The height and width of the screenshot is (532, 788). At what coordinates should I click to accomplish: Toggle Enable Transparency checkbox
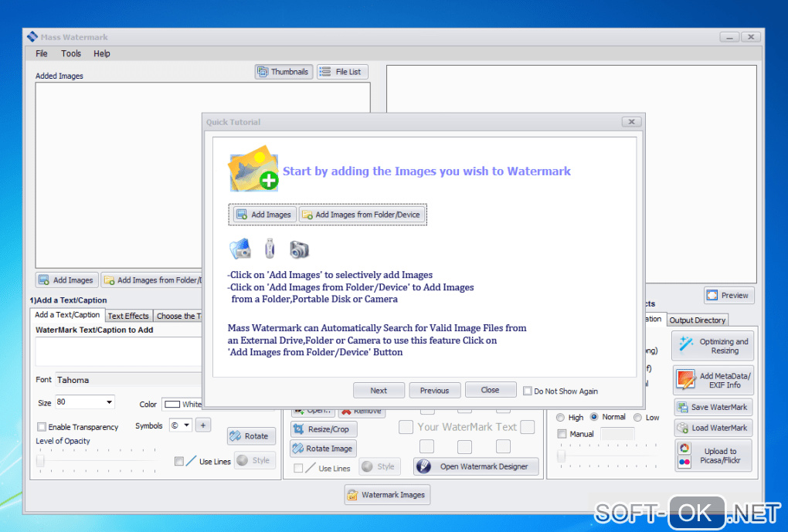tap(42, 427)
